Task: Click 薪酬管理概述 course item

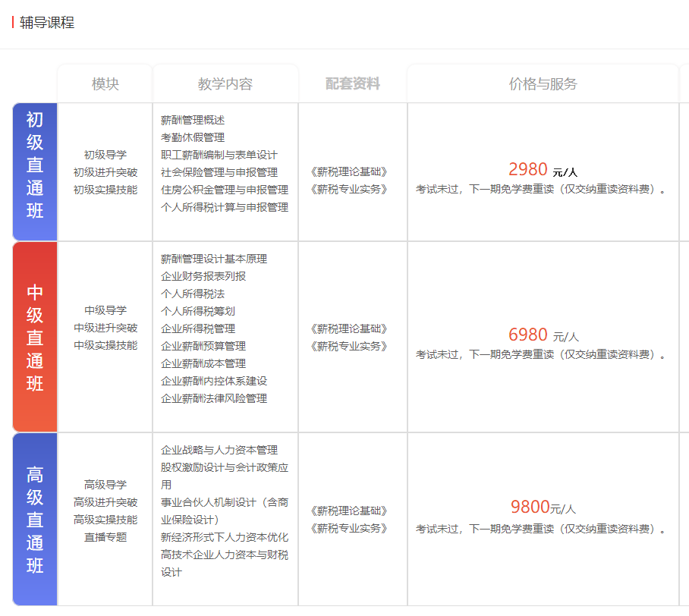Action: click(193, 120)
